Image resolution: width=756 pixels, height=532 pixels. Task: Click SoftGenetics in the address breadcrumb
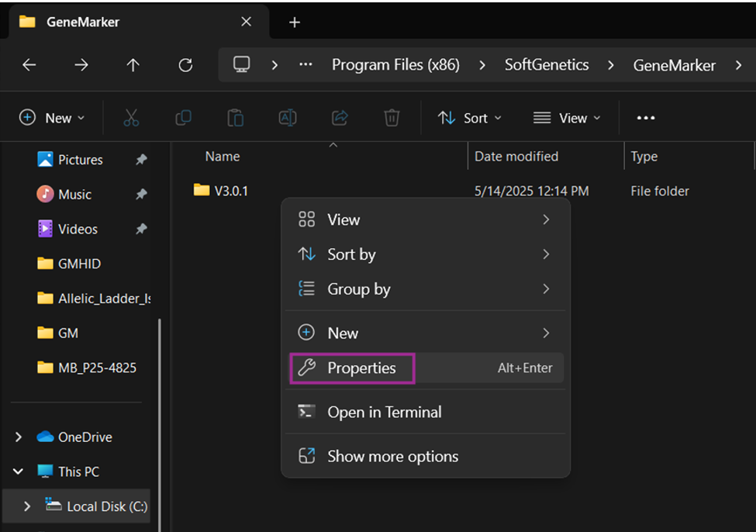(546, 65)
